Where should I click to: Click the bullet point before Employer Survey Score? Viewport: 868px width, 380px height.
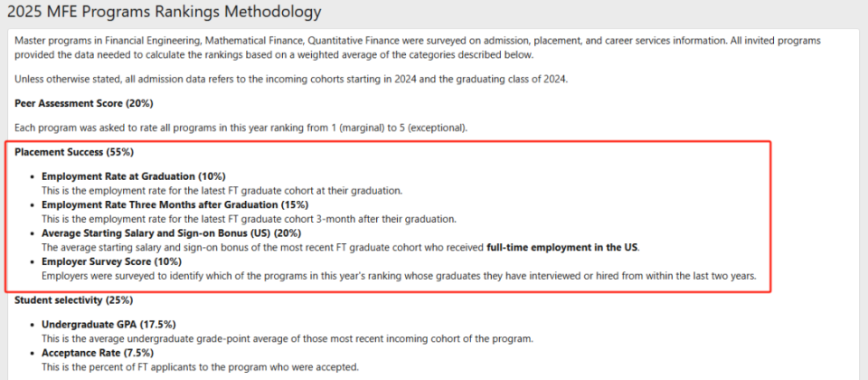(x=33, y=261)
